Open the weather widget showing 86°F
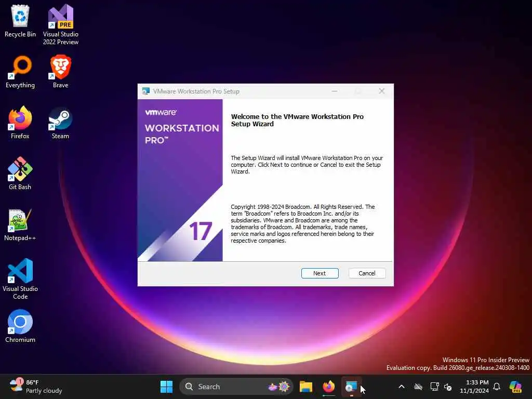This screenshot has width=532, height=399. click(x=36, y=387)
